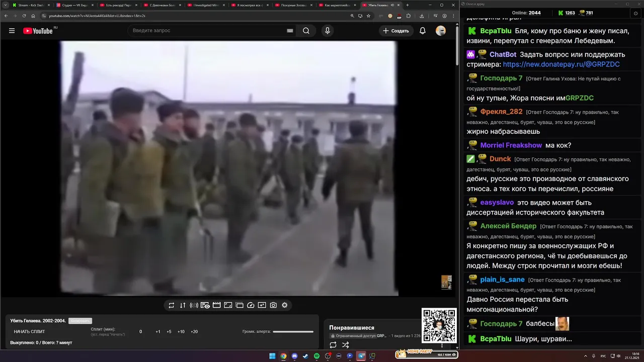The image size is (644, 362).
Task: Add +20 minutes to split
Action: click(194, 332)
